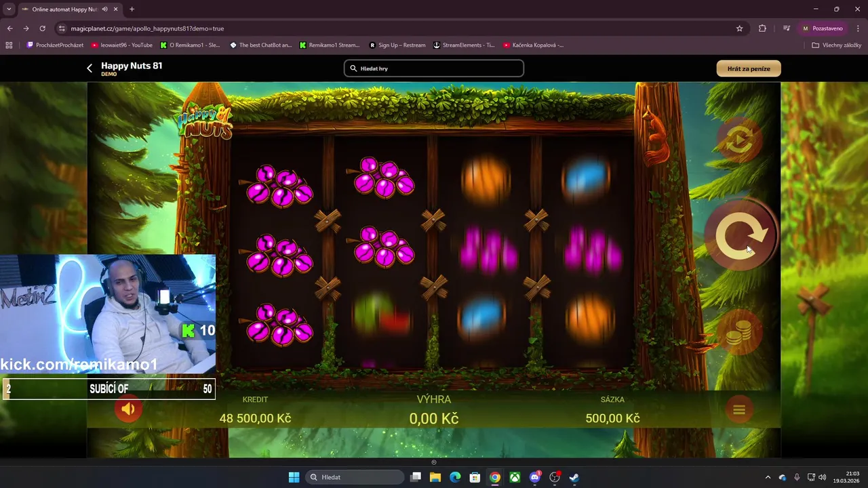868x488 pixels.
Task: Click the SUBICÍ OF progress bar
Action: pyautogui.click(x=108, y=389)
